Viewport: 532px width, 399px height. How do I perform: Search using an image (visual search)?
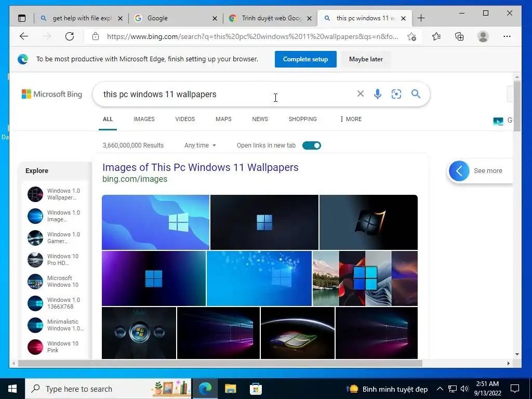coord(396,94)
